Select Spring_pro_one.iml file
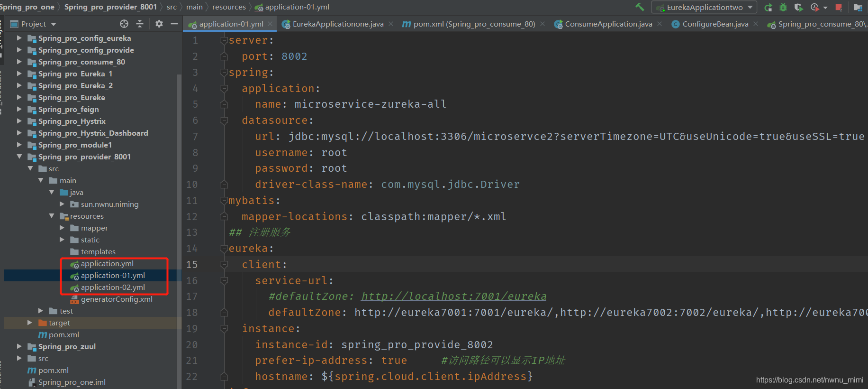The image size is (868, 389). 72,382
